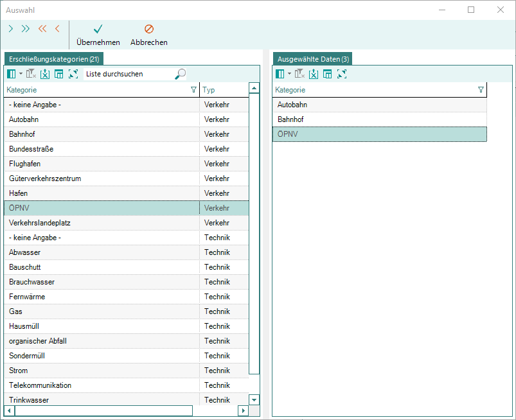
Task: Click fit columns icon in left panel
Action: click(73, 74)
